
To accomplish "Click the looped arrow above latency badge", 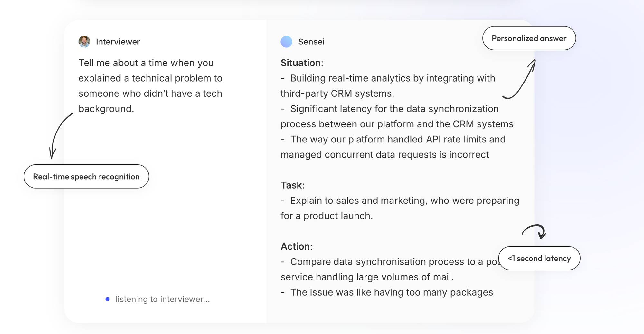I will 535,231.
